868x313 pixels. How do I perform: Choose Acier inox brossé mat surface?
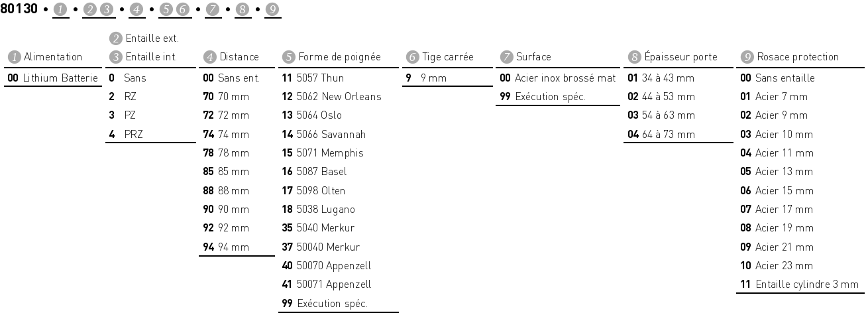pos(557,78)
